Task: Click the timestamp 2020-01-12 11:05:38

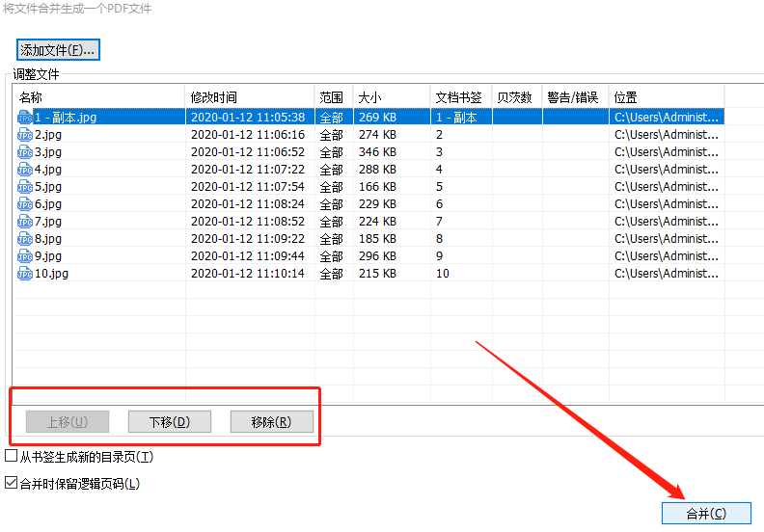Action: point(248,118)
